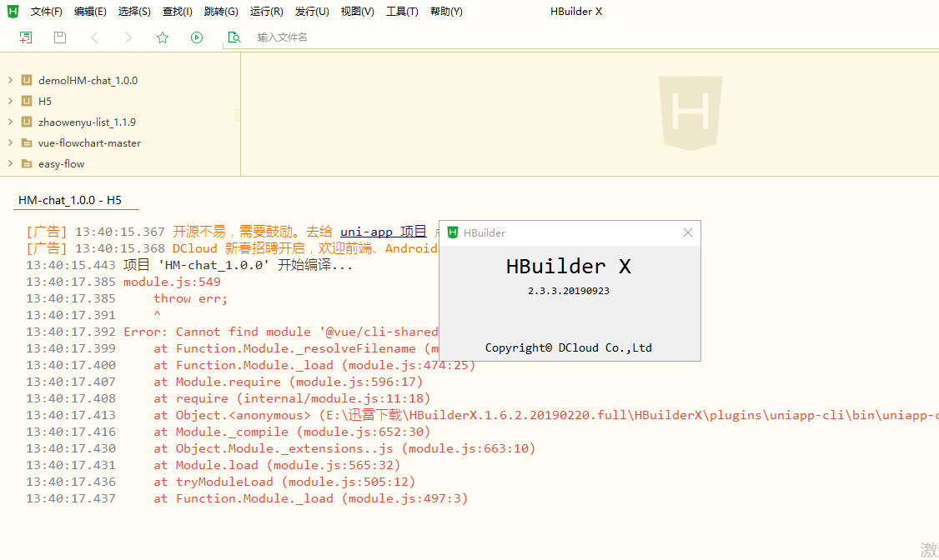Screen dimensions: 939x560
Task: Open the 工具(T) menu
Action: pyautogui.click(x=402, y=12)
